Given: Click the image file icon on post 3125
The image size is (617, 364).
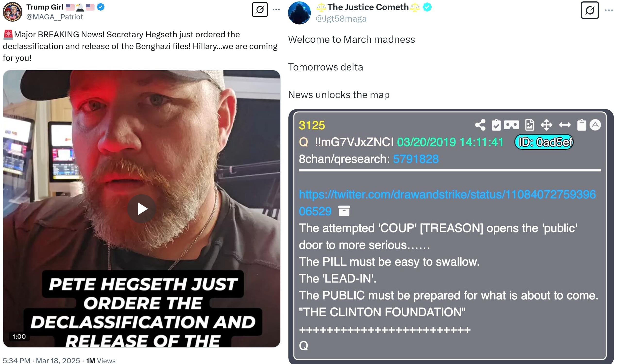Looking at the screenshot, I should 529,125.
